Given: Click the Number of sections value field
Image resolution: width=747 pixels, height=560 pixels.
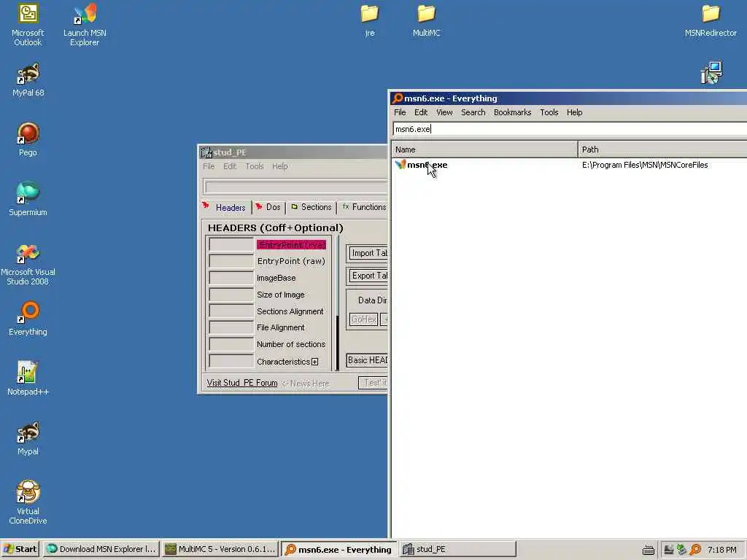Looking at the screenshot, I should (231, 344).
